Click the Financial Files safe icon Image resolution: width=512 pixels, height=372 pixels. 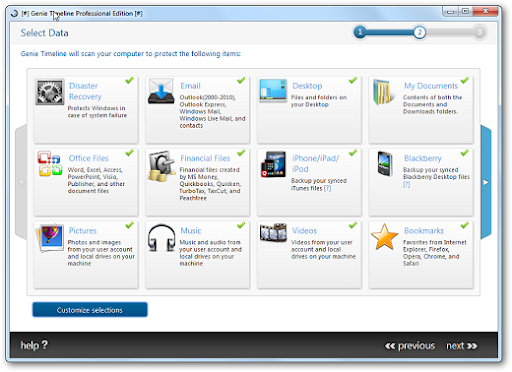coord(162,166)
